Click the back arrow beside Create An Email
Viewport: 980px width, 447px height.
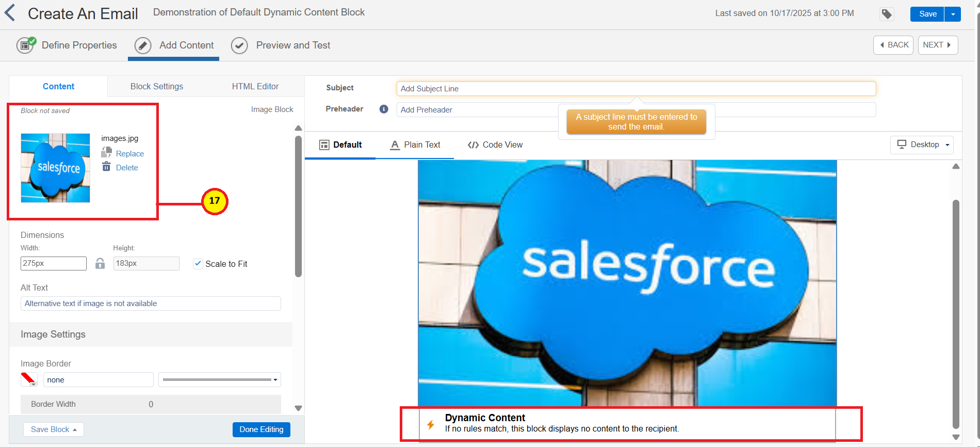pos(10,13)
